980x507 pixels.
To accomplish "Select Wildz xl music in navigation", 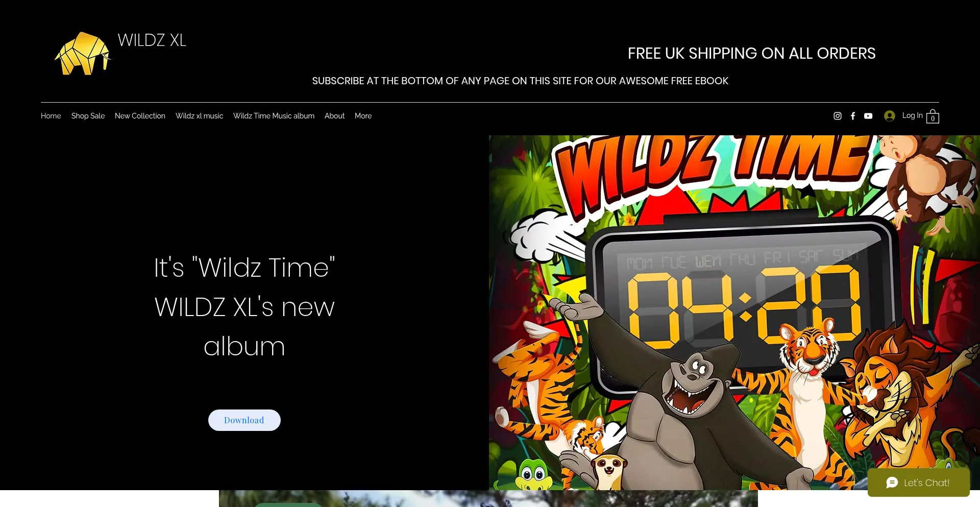I will click(x=199, y=116).
